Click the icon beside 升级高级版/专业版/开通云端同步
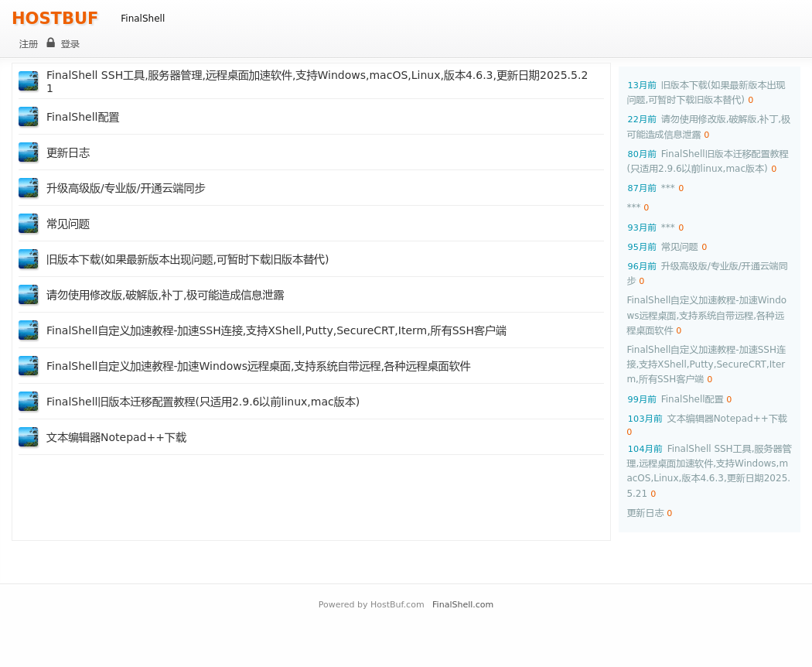 (29, 188)
